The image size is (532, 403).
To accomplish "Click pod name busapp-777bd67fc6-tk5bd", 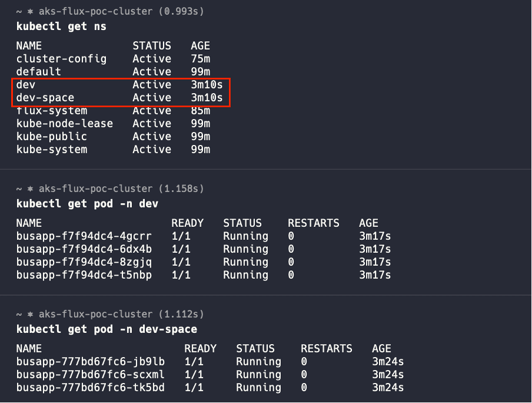I will 91,388.
